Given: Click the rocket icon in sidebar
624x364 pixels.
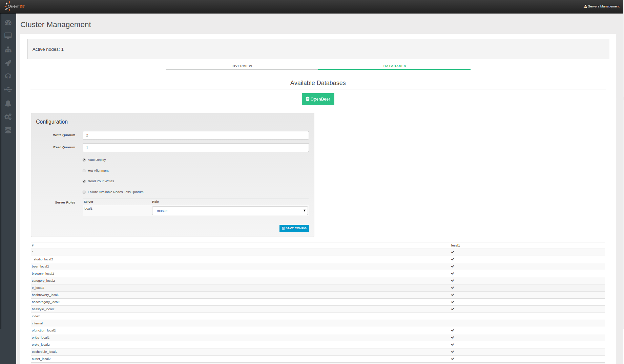Looking at the screenshot, I should coord(8,63).
